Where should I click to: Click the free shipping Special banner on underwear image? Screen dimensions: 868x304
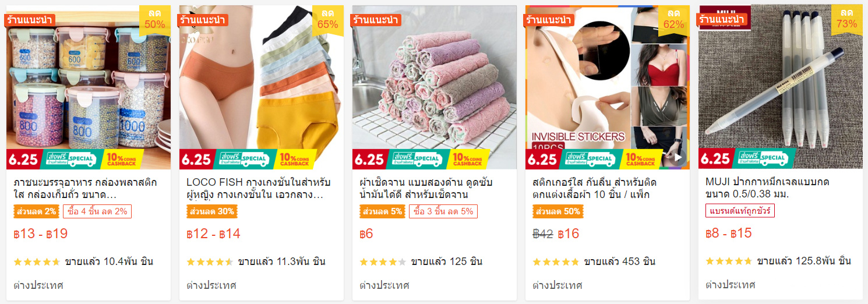244,158
